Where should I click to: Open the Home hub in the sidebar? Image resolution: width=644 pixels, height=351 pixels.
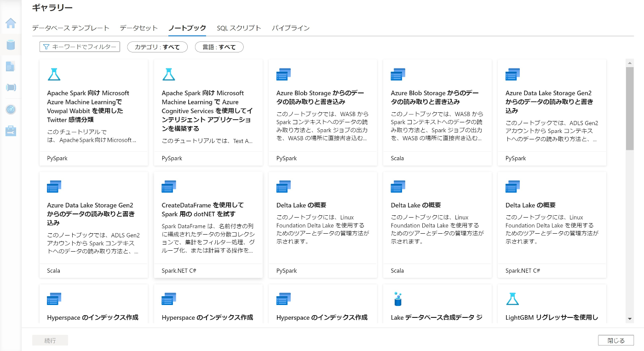11,23
